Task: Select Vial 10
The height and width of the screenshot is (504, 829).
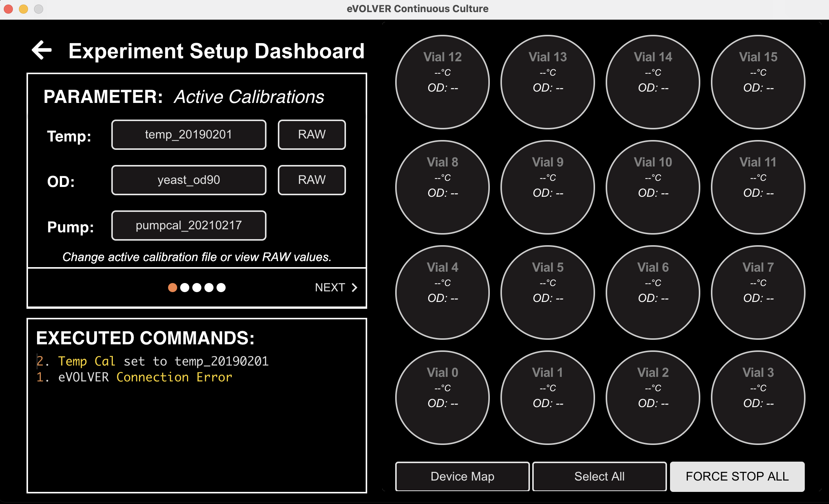Action: coord(653,187)
